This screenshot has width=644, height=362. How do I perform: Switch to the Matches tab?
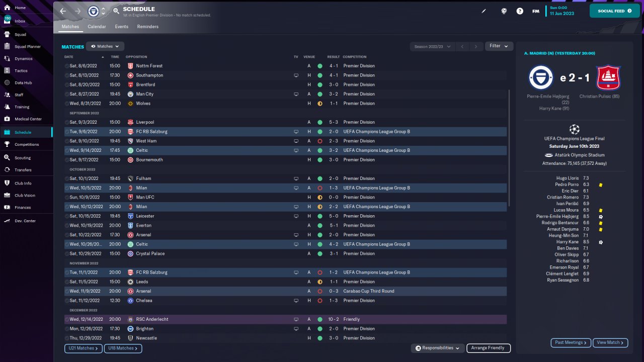pyautogui.click(x=70, y=27)
